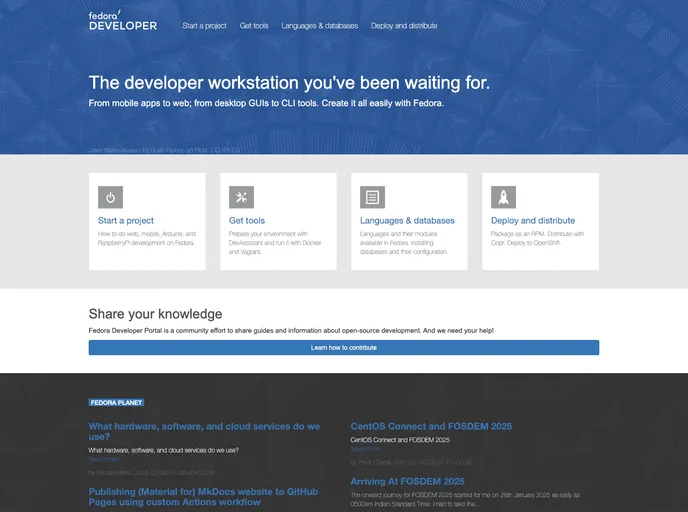Click the rocket icon on the Deploy card
The image size is (688, 512).
pos(503,197)
